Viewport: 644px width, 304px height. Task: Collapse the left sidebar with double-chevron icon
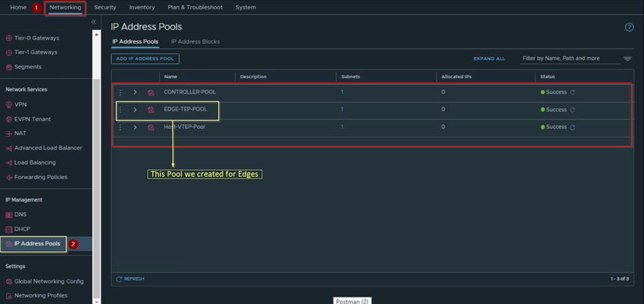(94, 22)
